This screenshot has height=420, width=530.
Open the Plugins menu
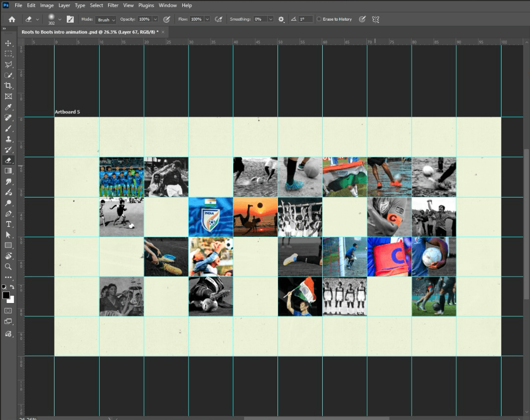146,5
